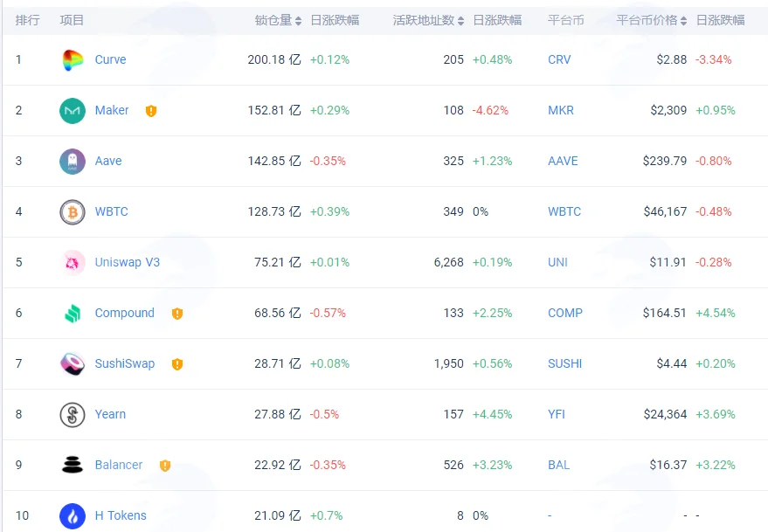Open the H Tokens project link
The height and width of the screenshot is (532, 768).
(x=121, y=515)
